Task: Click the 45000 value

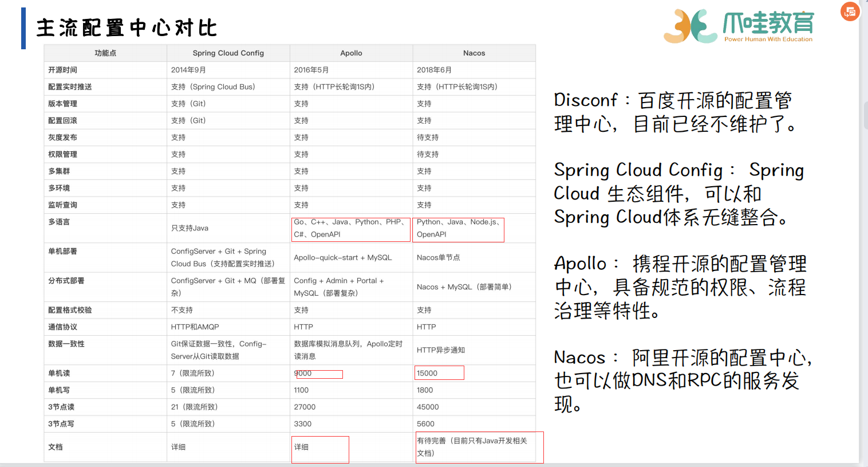Action: (x=428, y=407)
